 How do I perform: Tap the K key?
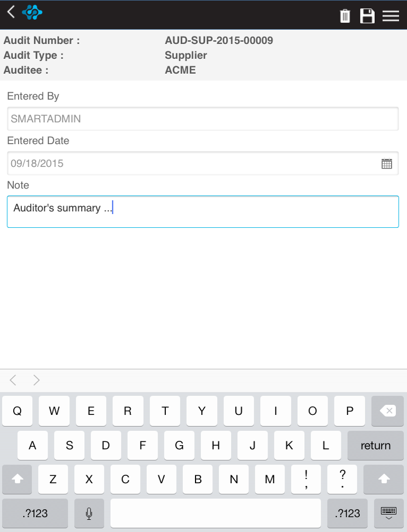(x=289, y=445)
